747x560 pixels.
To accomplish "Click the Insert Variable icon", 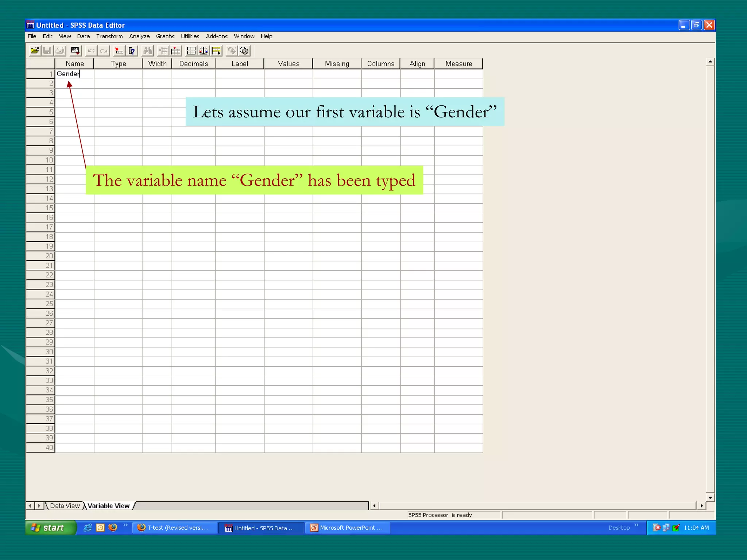I will click(x=176, y=51).
